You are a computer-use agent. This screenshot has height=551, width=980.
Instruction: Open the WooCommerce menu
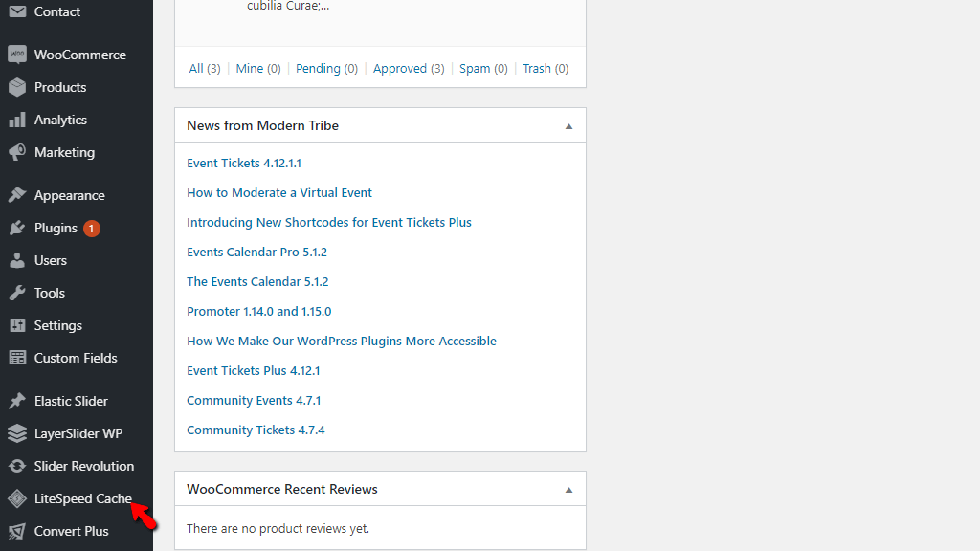click(80, 55)
